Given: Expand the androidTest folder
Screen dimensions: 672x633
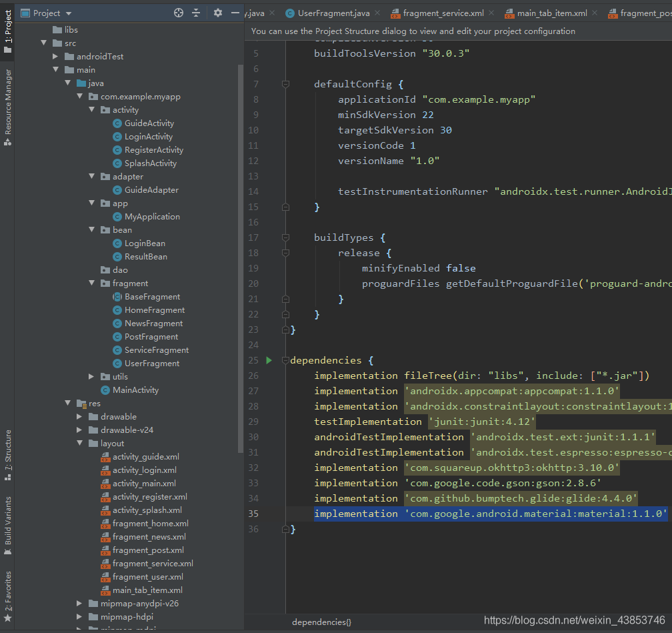Looking at the screenshot, I should pos(55,56).
